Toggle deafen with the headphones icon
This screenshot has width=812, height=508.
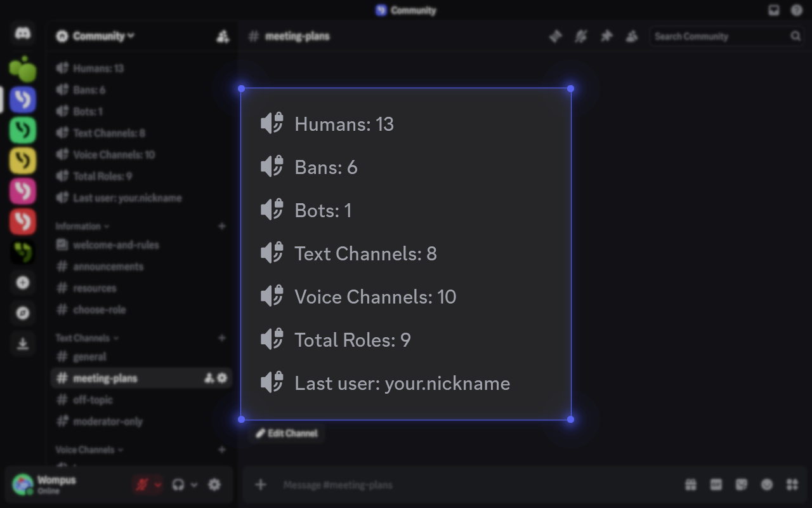pyautogui.click(x=180, y=485)
